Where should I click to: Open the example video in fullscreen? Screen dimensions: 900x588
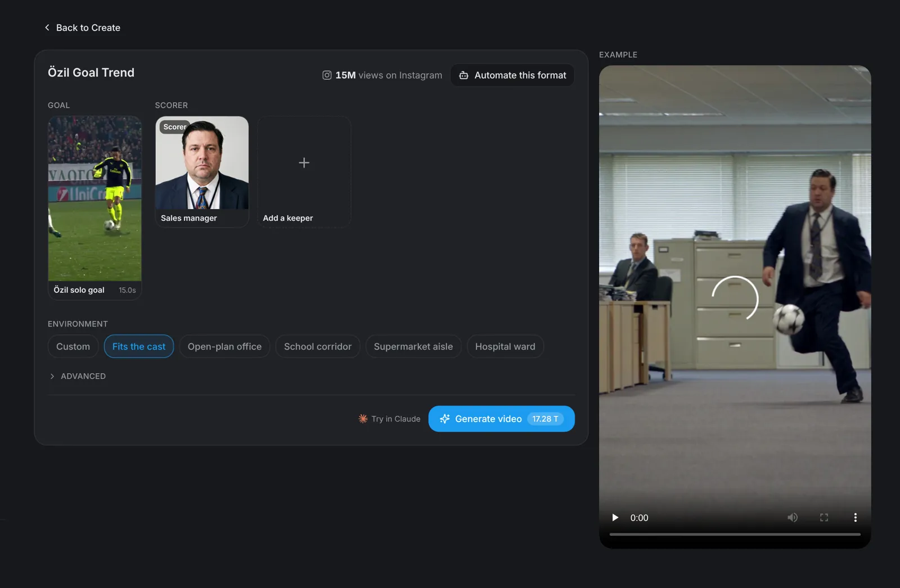824,518
